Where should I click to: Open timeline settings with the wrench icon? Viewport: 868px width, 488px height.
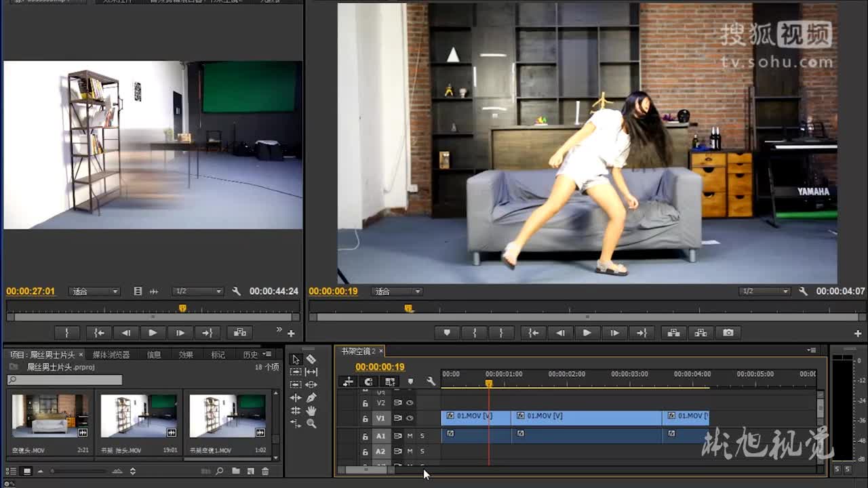431,382
